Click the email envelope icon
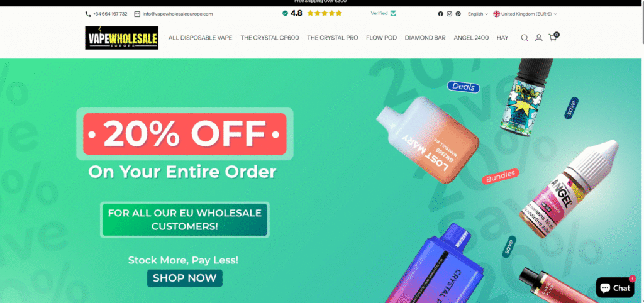The width and height of the screenshot is (644, 303). coord(137,14)
